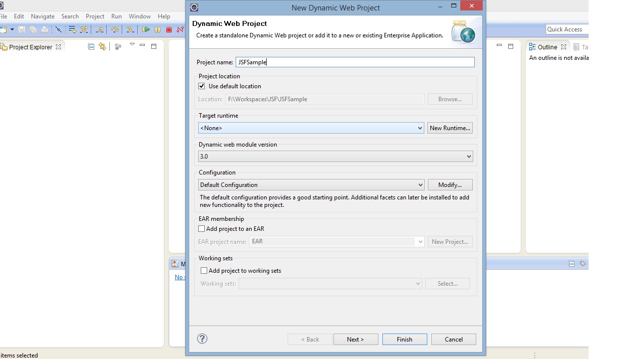The image size is (644, 359).
Task: Click the Finish button
Action: pyautogui.click(x=404, y=340)
